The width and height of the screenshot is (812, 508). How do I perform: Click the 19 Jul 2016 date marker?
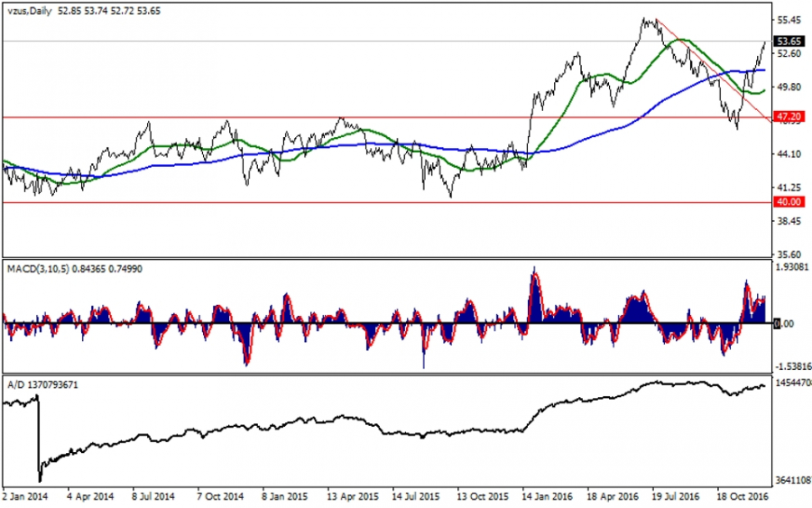click(676, 495)
